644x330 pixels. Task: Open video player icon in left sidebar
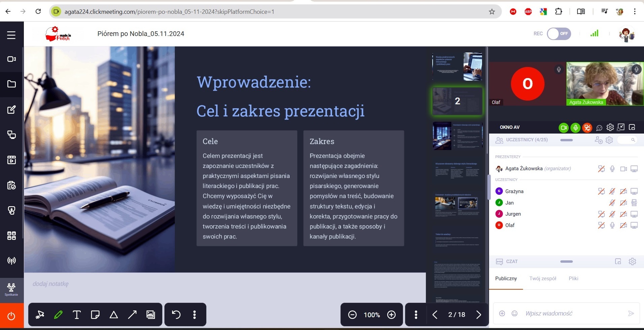pyautogui.click(x=11, y=160)
